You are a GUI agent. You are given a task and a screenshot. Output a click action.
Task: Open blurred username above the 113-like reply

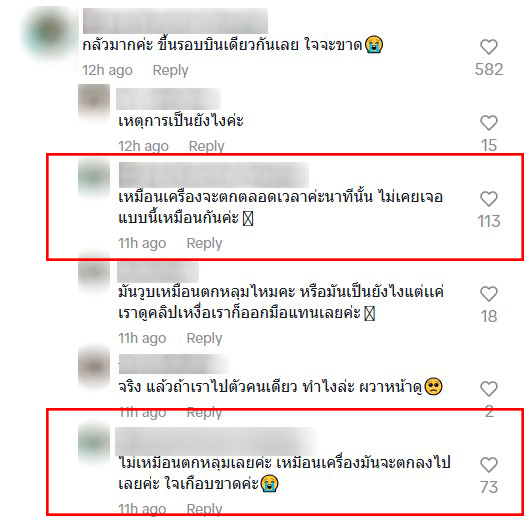tap(214, 175)
